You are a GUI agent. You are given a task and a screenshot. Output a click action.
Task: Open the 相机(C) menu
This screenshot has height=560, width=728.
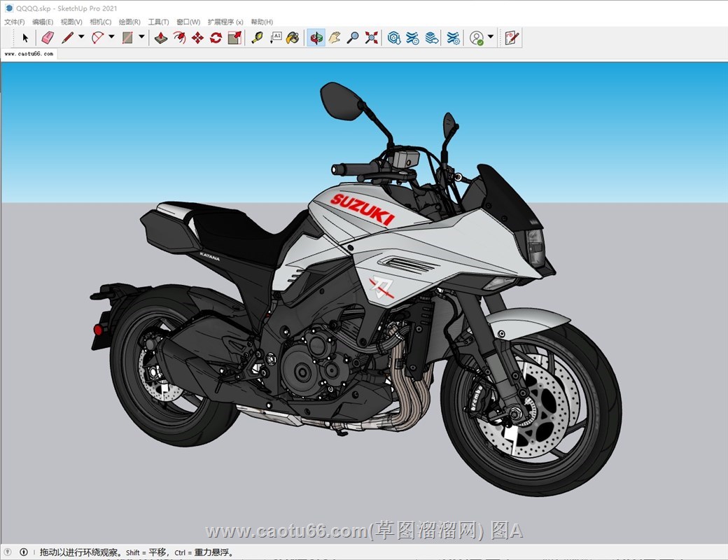pos(100,22)
